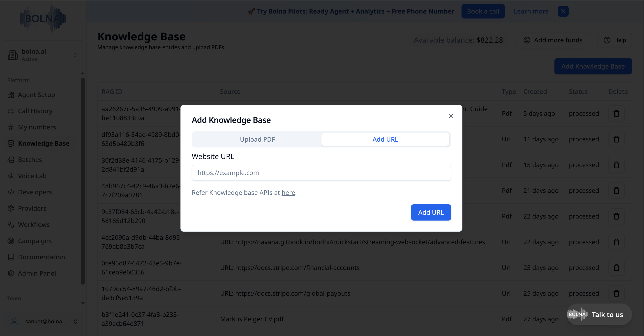Switch to the Upload PDF tab
644x336 pixels.
tap(257, 139)
